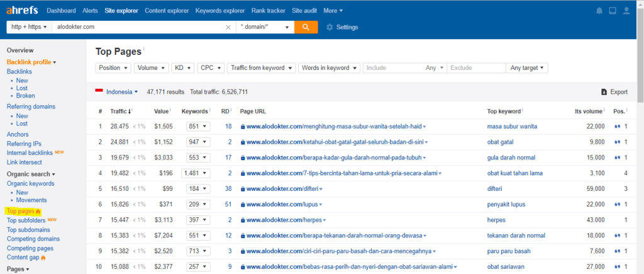Clear the alodokter.com search field
The height and width of the screenshot is (274, 644).
click(228, 27)
